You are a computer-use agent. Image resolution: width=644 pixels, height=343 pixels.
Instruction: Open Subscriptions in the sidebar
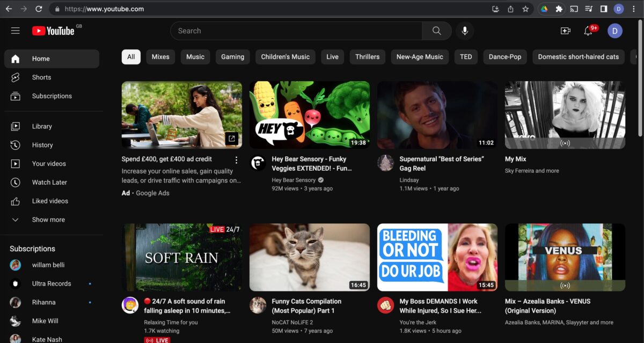[x=52, y=96]
